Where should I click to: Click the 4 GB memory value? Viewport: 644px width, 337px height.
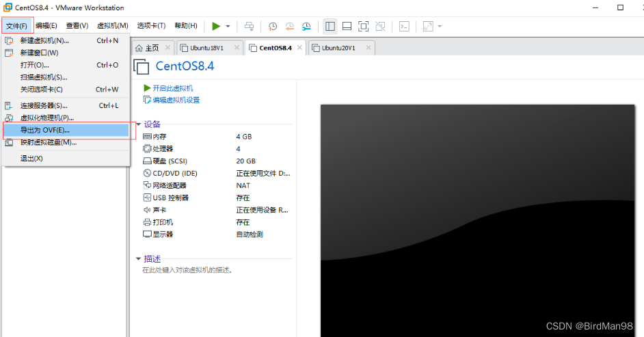coord(244,137)
